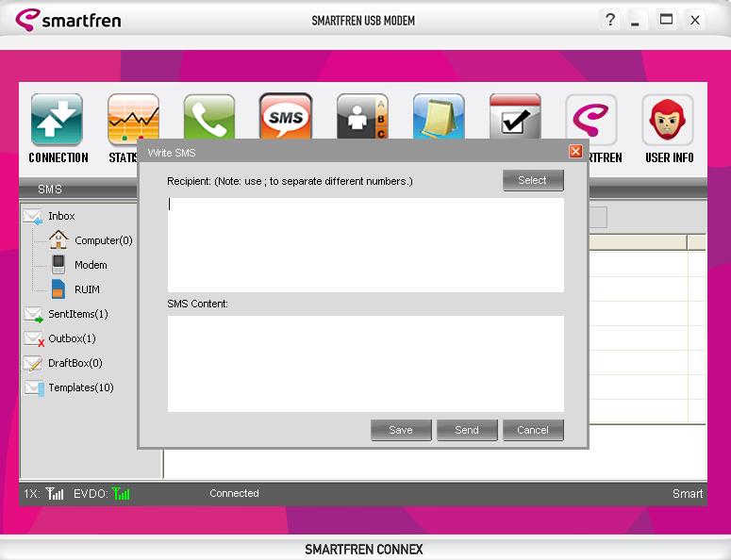731x560 pixels.
Task: Send the SMS message
Action: click(x=467, y=430)
